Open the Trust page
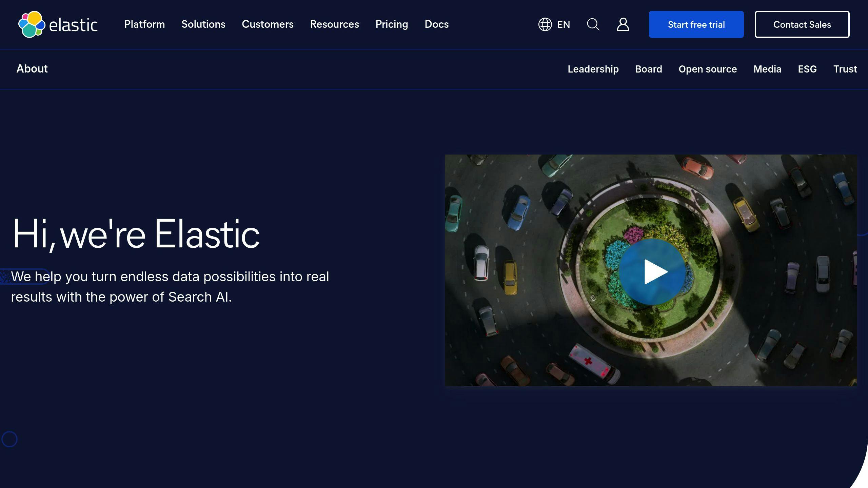This screenshot has width=868, height=488. tap(845, 69)
